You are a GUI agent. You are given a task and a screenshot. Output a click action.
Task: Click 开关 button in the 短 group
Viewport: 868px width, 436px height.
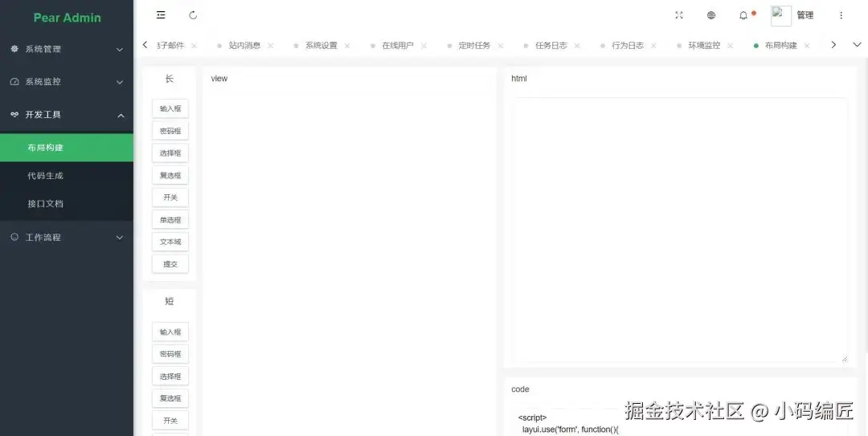[170, 421]
